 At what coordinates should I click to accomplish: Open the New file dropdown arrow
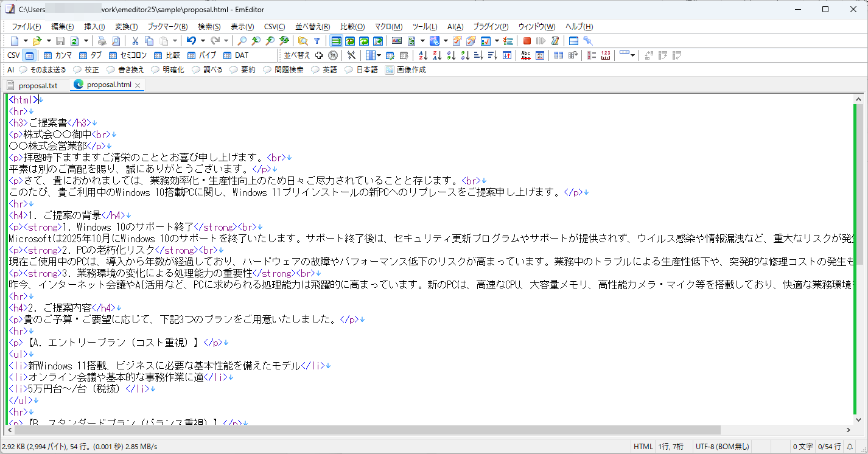[x=26, y=40]
